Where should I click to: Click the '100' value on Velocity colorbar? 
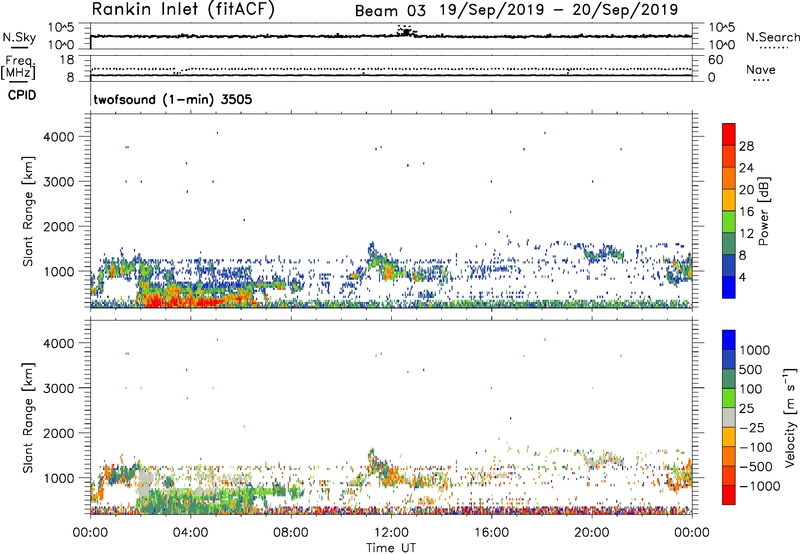pos(752,389)
